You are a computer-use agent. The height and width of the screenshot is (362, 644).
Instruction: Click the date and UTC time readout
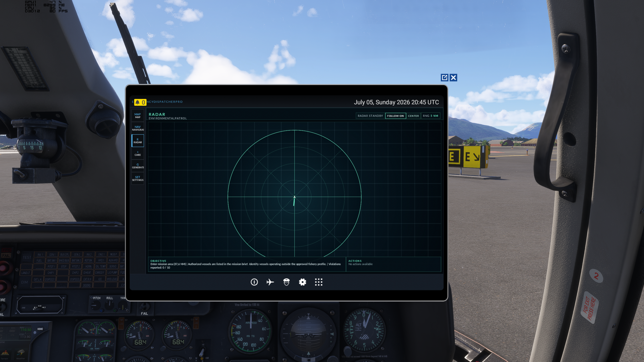(396, 102)
